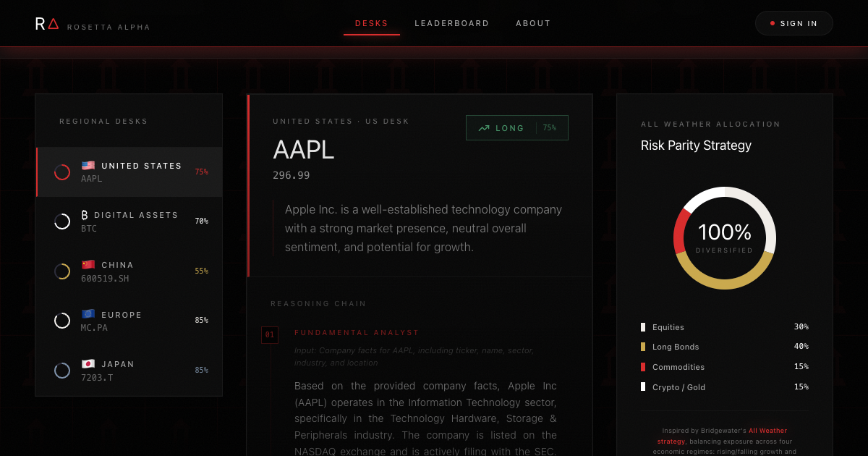Click the China confidence ring
The image size is (868, 456).
(62, 271)
